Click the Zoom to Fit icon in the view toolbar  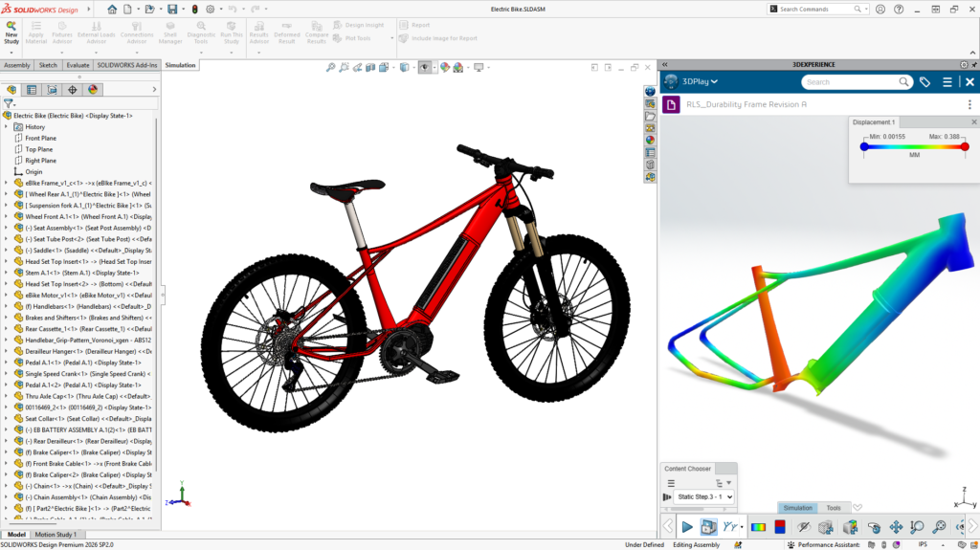click(x=330, y=68)
